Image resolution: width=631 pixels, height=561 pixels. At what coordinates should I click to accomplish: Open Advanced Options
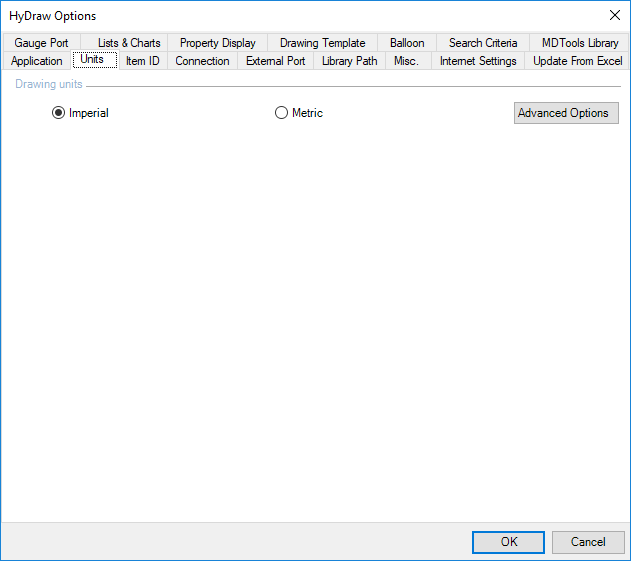tap(566, 113)
